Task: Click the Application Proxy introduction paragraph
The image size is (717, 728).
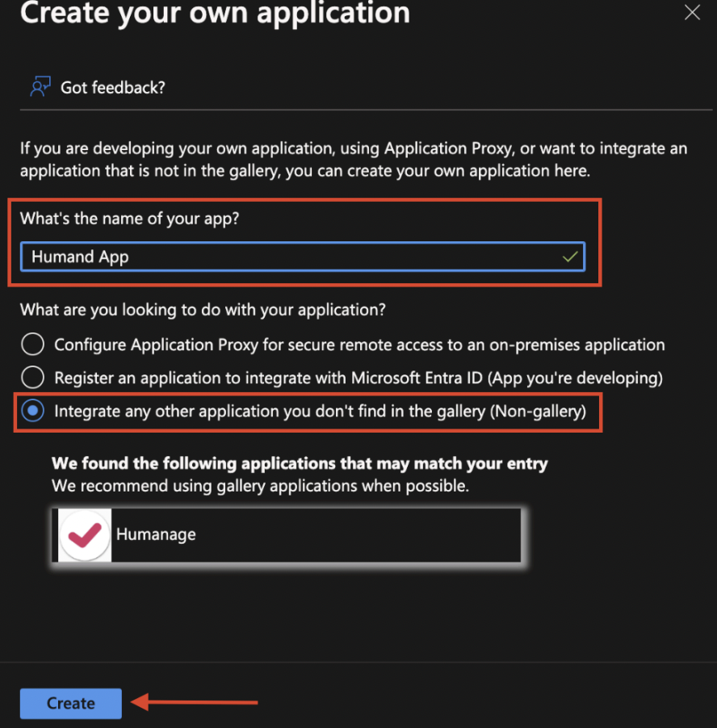Action: (x=353, y=160)
